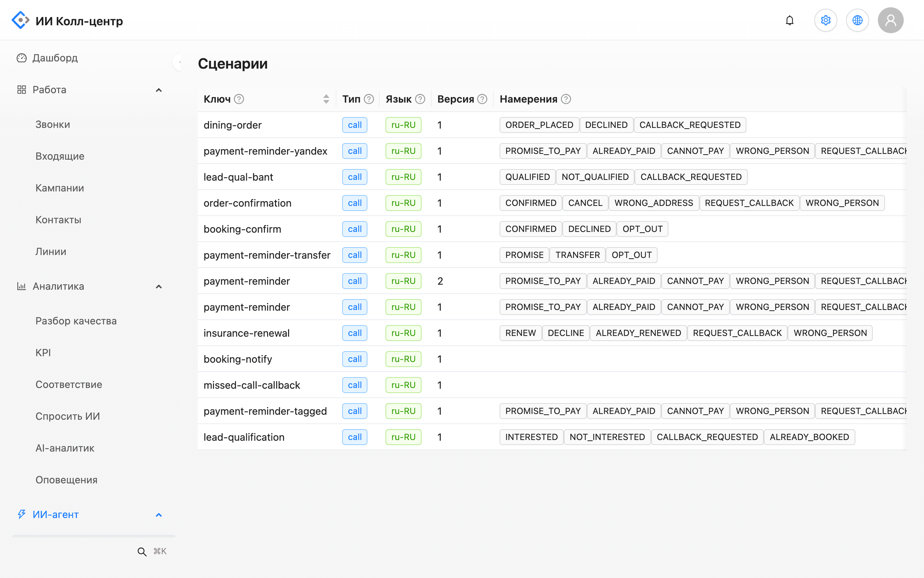Select the payment-reminder-yandex key

click(x=265, y=151)
